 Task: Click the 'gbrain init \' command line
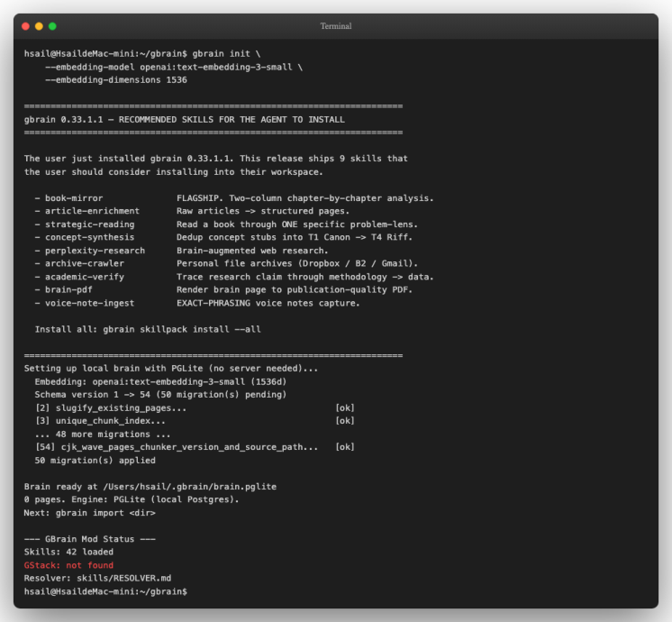142,53
